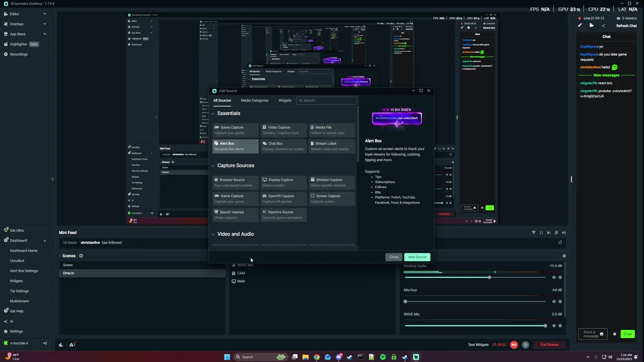Toggle Mini Feed volume speaker icon

coord(564,233)
